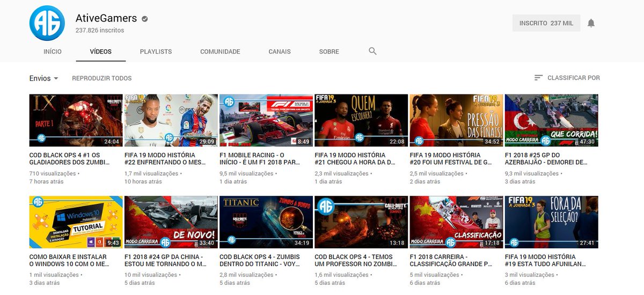Screen dimensions: 644x295
Task: Click title COD BLACK OPS 4 - TEMOS UM PROFESSOR
Action: tap(355, 261)
